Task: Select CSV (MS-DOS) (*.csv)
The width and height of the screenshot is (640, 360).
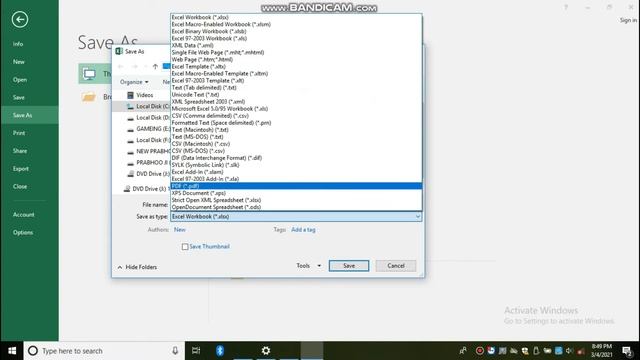Action: (x=296, y=151)
